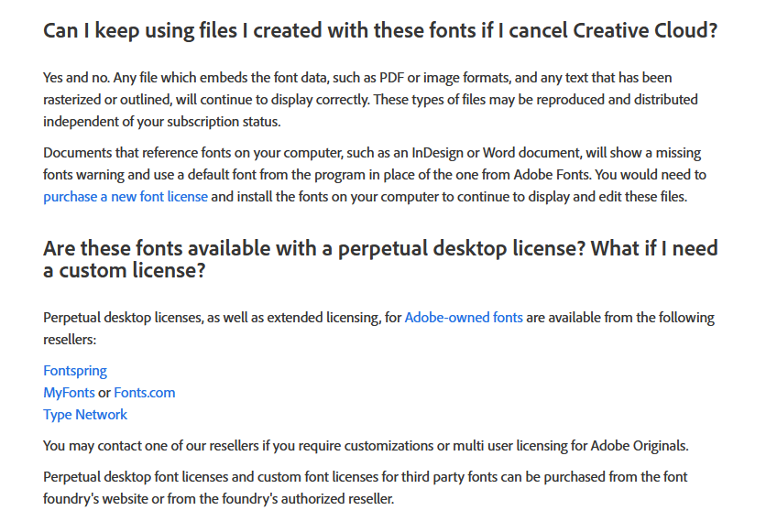Screen dimensions: 777x532
Task: Click the word "resellers:" above the link list
Action: [71, 339]
